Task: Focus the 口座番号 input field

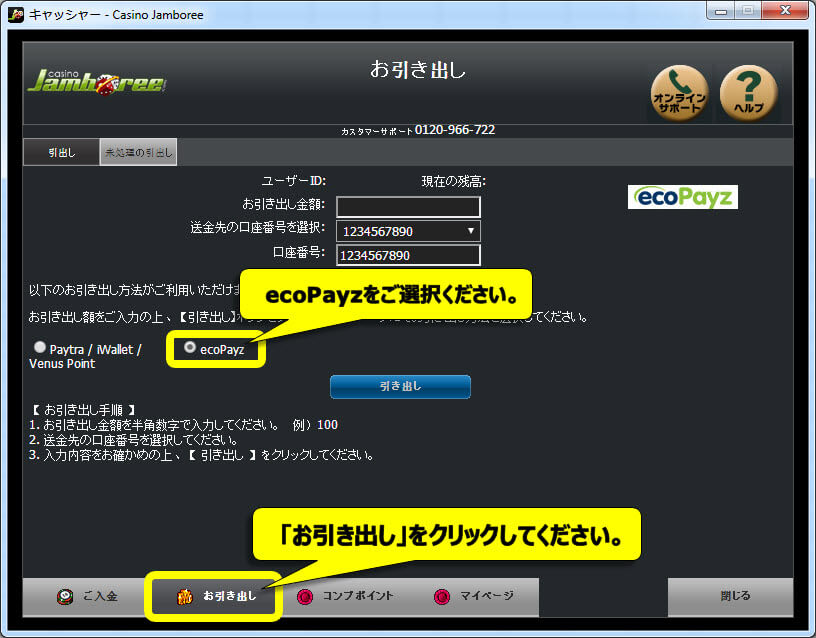Action: click(408, 256)
